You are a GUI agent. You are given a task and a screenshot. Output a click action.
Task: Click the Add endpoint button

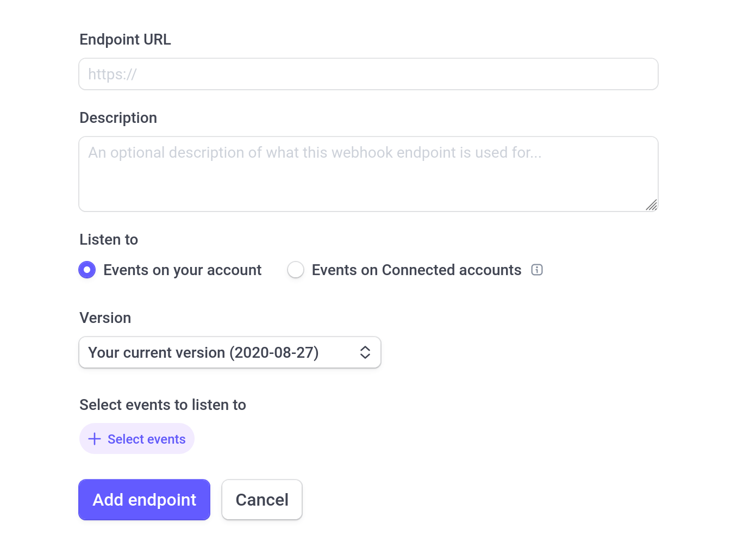click(144, 500)
